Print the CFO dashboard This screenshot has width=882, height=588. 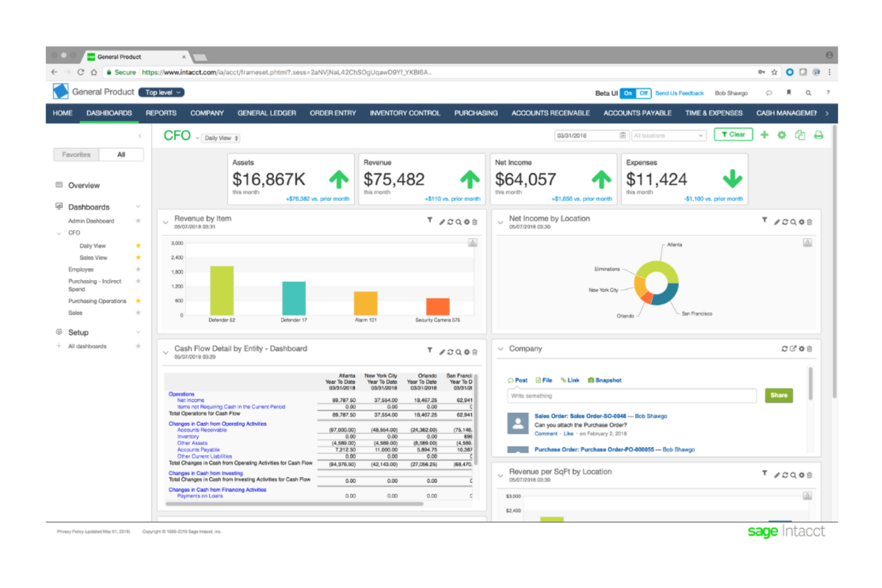pos(818,135)
